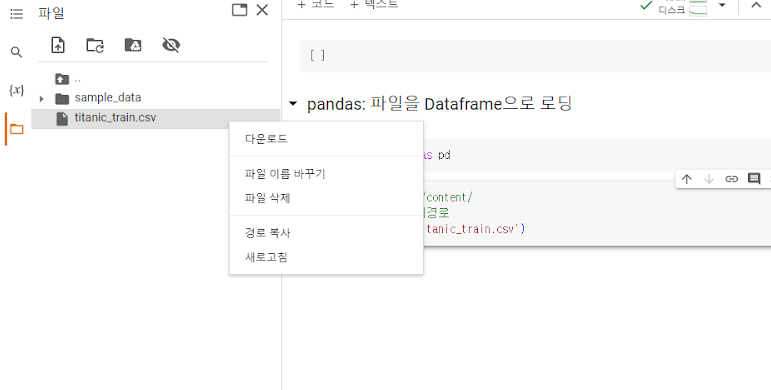Select the sample_data folder
The image size is (771, 390).
(108, 98)
